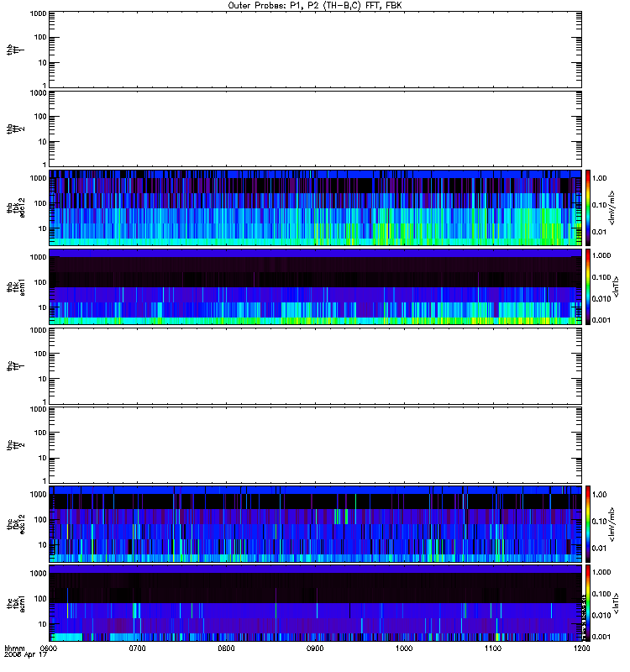Click the 10 y-axis tick of thc fff 2
This screenshot has width=630, height=672.
[43, 458]
